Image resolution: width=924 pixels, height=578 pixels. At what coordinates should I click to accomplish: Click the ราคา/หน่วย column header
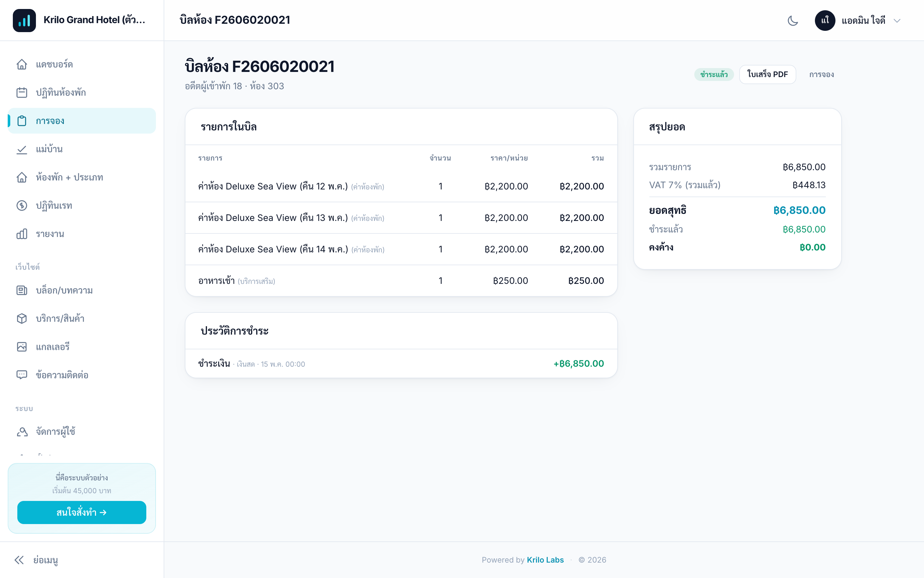(509, 158)
